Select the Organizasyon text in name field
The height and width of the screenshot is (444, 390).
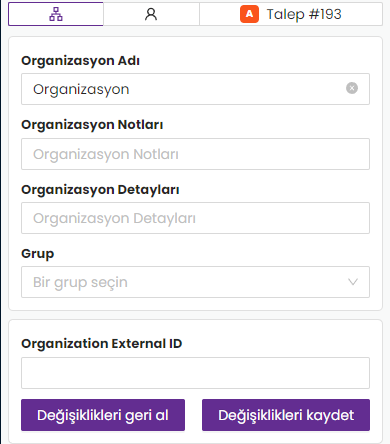click(81, 89)
